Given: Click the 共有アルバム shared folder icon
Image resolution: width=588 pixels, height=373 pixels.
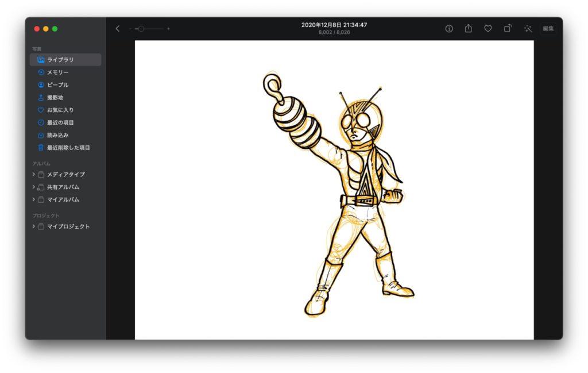Looking at the screenshot, I should click(41, 187).
